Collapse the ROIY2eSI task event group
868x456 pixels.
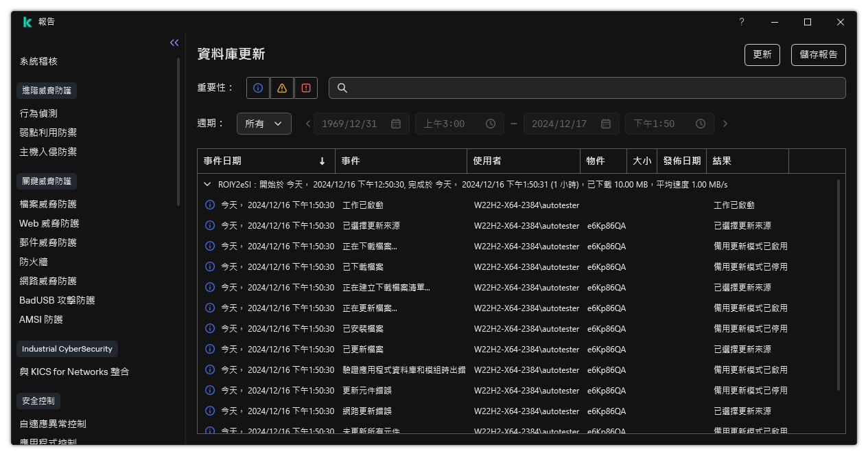pyautogui.click(x=207, y=184)
